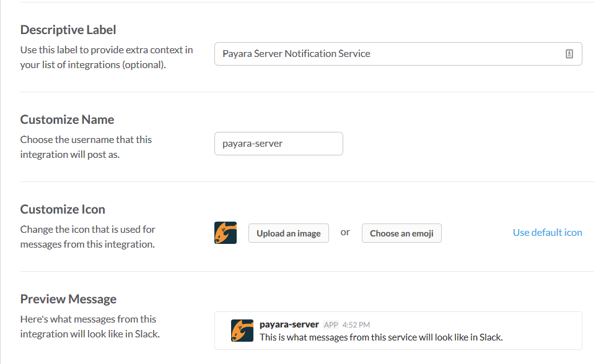
Task: Click the gray APP badge next to payara-server
Action: pos(330,324)
